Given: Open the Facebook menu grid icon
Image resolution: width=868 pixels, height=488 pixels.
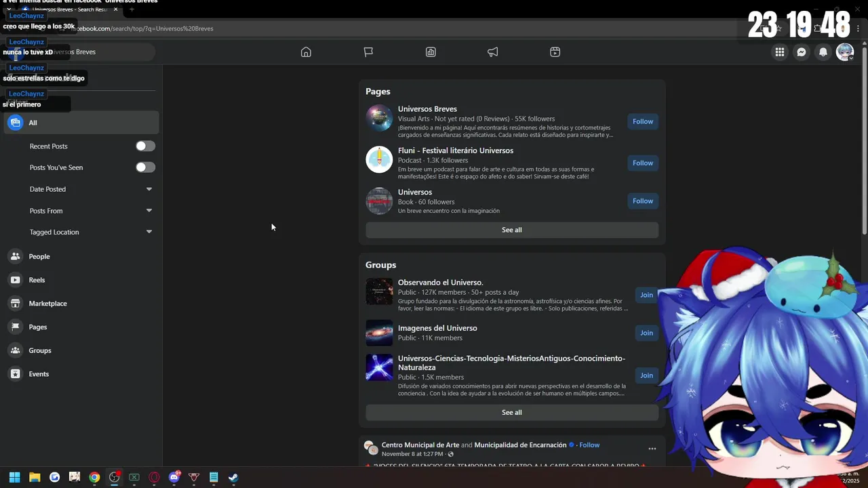Looking at the screenshot, I should click(780, 52).
